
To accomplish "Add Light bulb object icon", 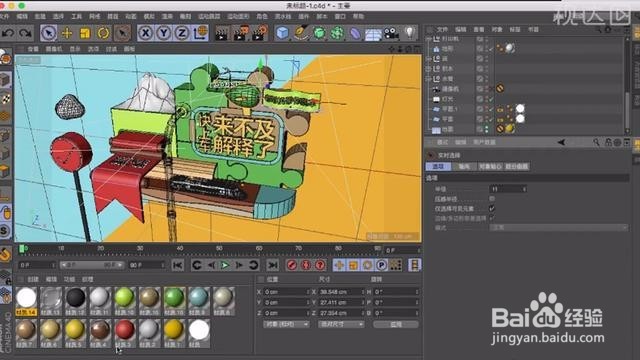I will (409, 33).
